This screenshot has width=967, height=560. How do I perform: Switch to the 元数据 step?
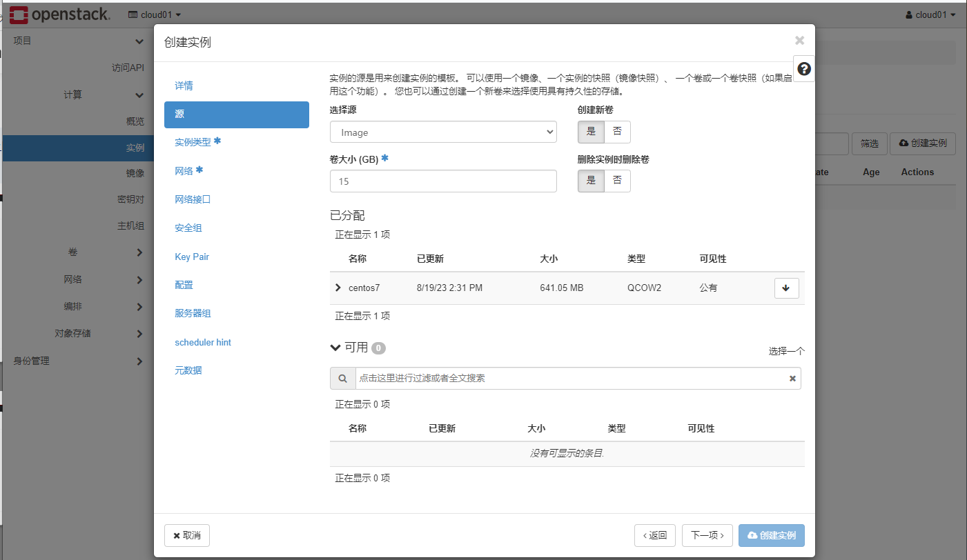point(237,370)
